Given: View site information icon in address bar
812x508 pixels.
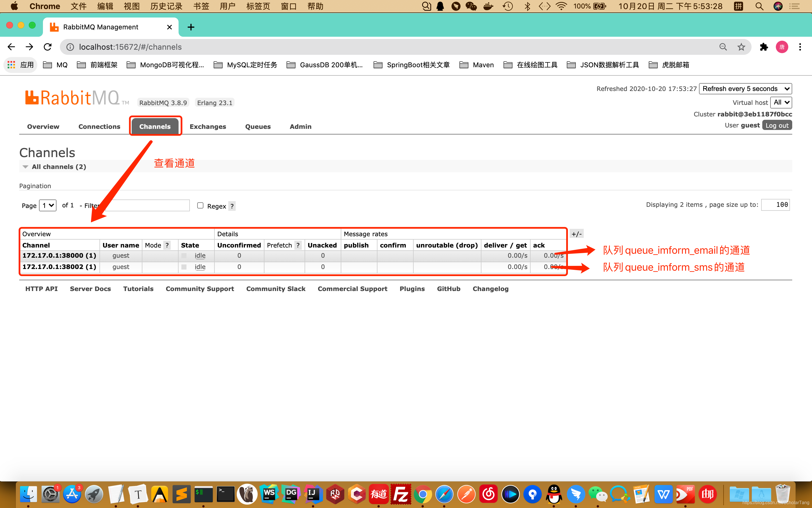Looking at the screenshot, I should point(70,47).
